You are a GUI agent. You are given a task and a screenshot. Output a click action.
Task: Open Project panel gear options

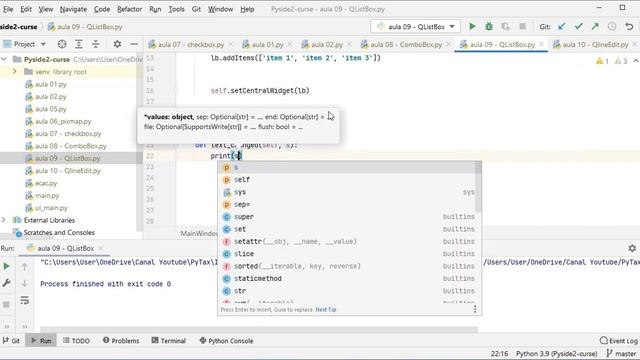point(117,44)
